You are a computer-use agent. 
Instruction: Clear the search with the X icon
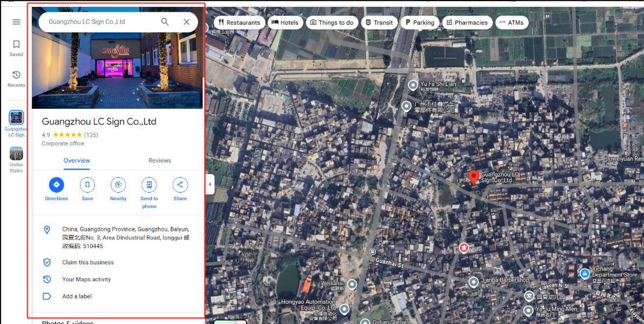tap(186, 22)
